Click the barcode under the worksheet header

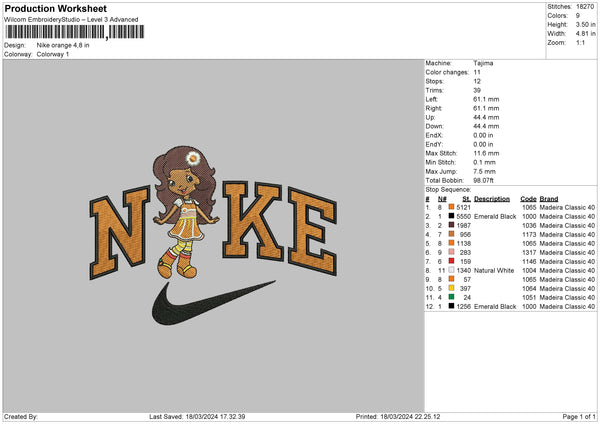[75, 32]
